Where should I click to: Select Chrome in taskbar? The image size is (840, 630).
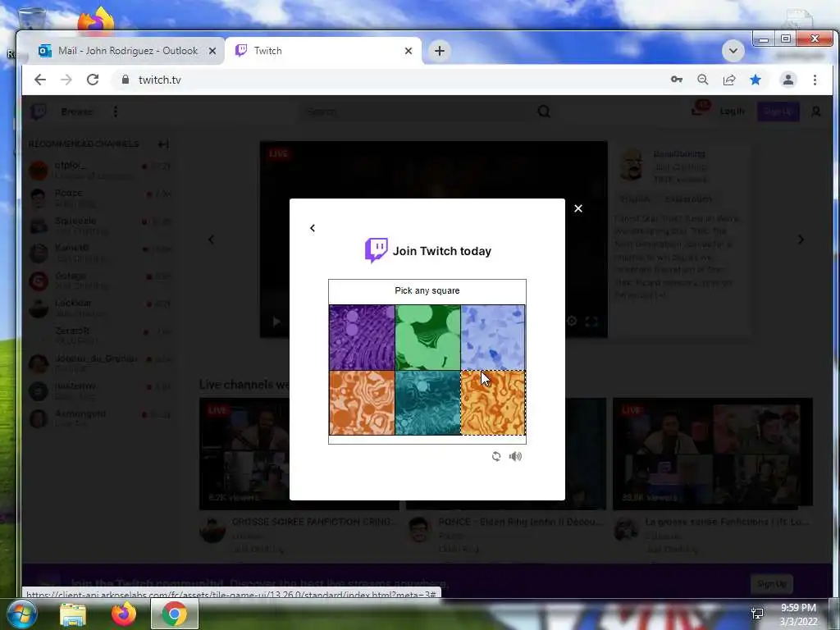175,614
